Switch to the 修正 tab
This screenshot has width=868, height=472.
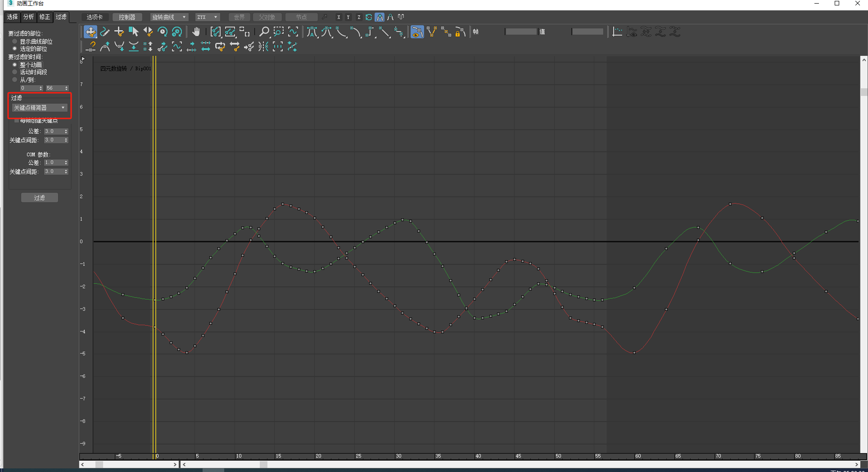(45, 17)
